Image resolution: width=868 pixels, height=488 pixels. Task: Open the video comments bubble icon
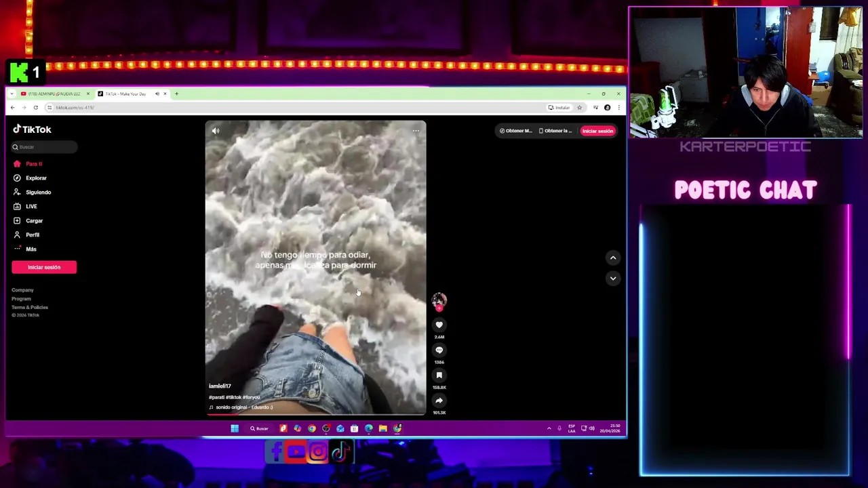439,350
